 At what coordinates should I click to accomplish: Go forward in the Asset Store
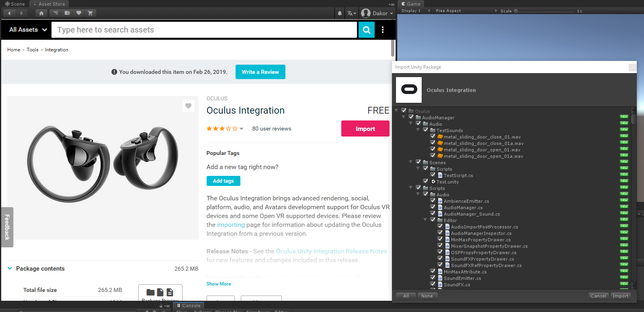point(21,13)
